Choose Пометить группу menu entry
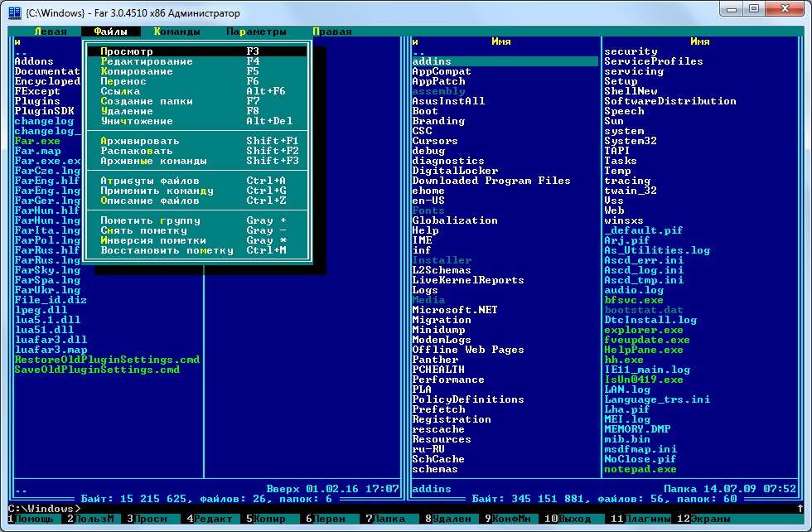This screenshot has width=812, height=532. (197, 220)
